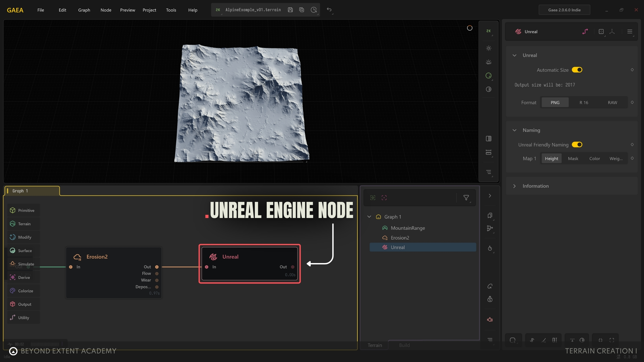Open the Project menu

click(x=149, y=10)
